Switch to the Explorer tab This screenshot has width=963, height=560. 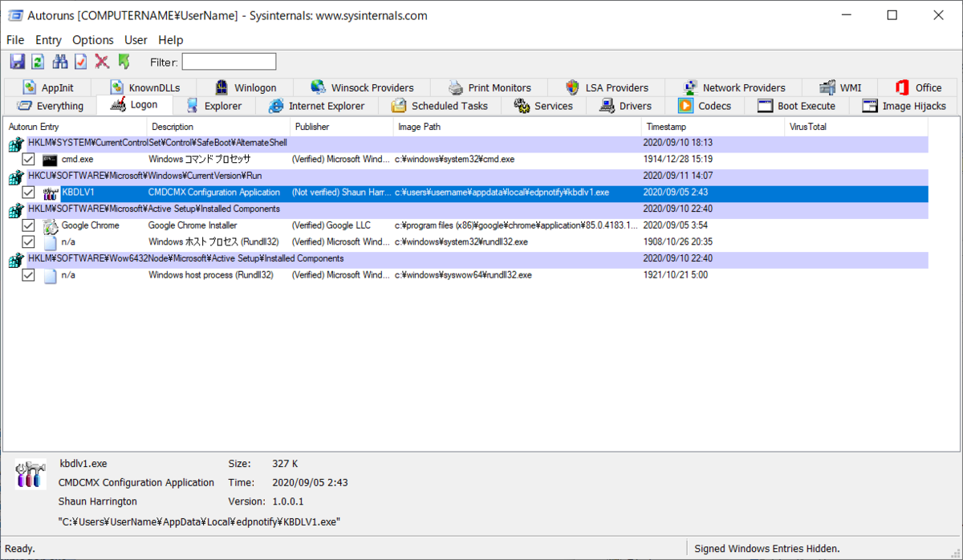(x=216, y=106)
